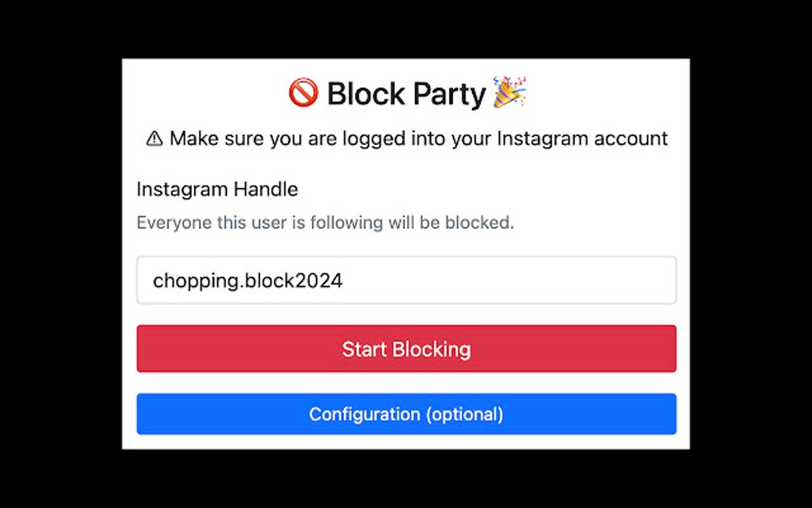812x508 pixels.
Task: Click the black bar below the popup
Action: pos(406,479)
